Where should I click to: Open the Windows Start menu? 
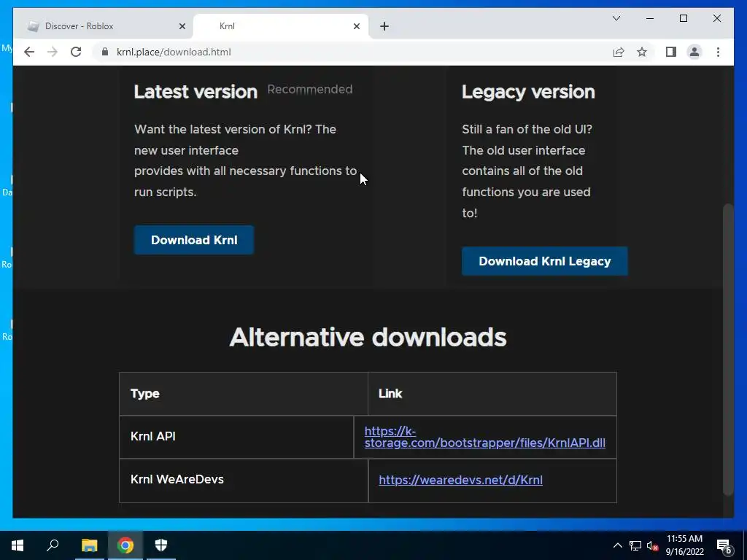click(18, 545)
